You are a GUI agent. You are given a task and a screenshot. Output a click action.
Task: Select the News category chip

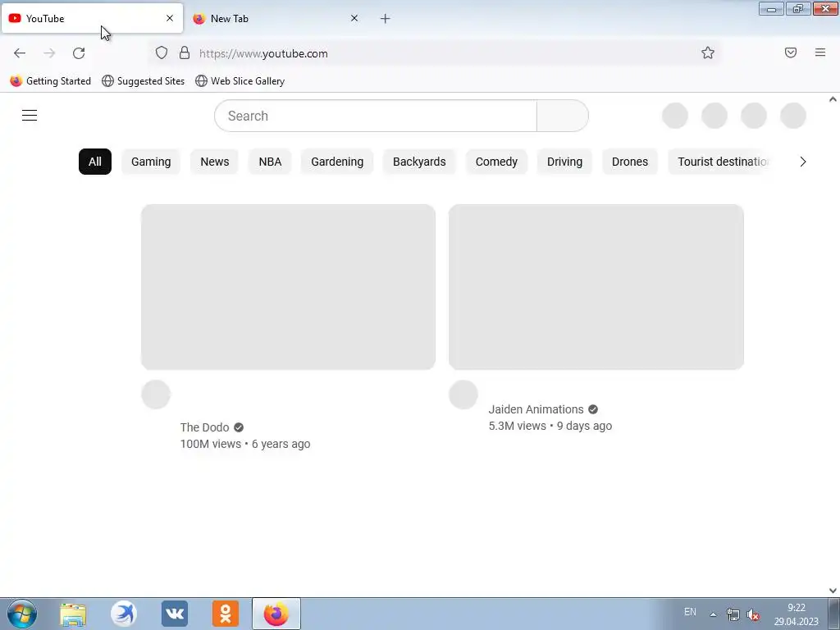tap(215, 162)
